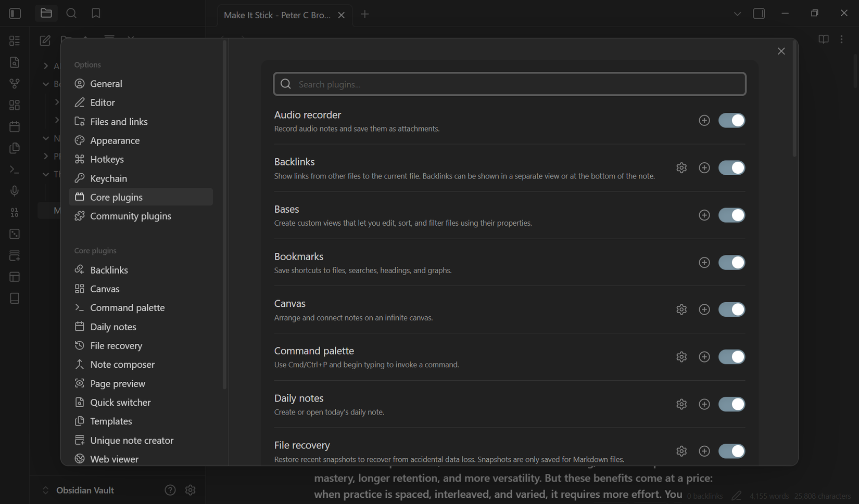Open the vault switcher chevron beside Obsidian Vault
The height and width of the screenshot is (504, 859).
[x=45, y=489]
